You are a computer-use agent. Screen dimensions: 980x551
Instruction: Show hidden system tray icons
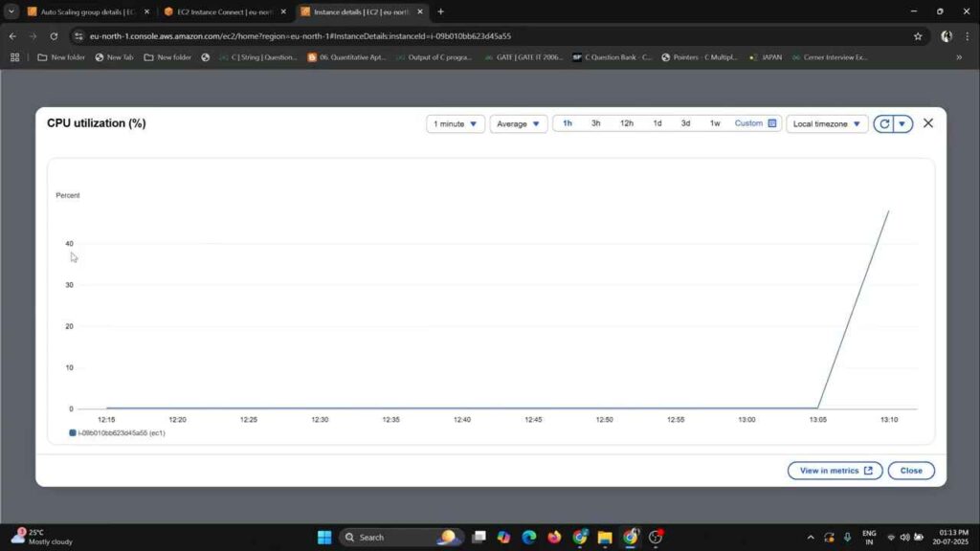(811, 538)
